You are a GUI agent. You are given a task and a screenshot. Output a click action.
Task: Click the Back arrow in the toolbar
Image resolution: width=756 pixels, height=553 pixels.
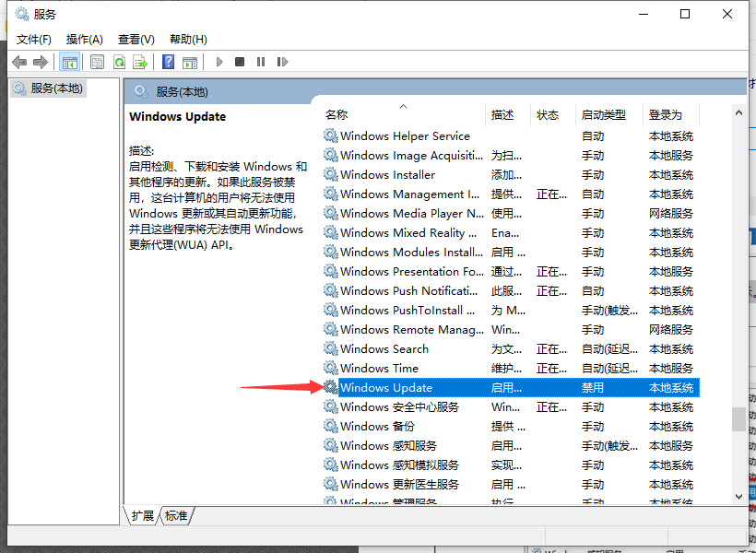click(x=19, y=62)
